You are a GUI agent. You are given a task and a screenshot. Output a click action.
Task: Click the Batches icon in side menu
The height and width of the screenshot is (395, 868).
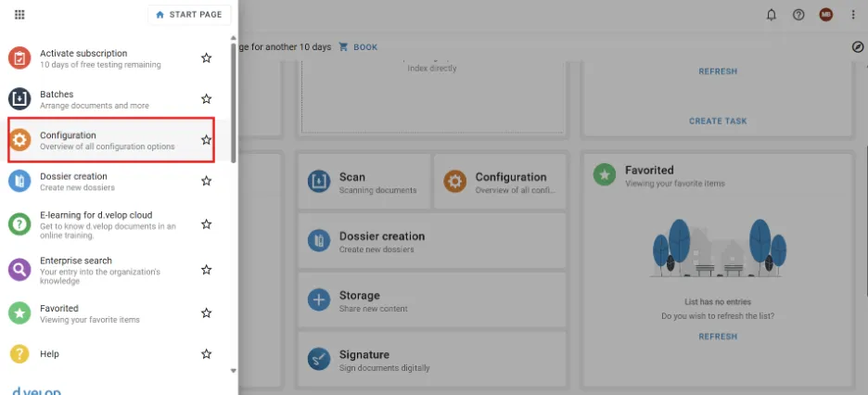(19, 99)
